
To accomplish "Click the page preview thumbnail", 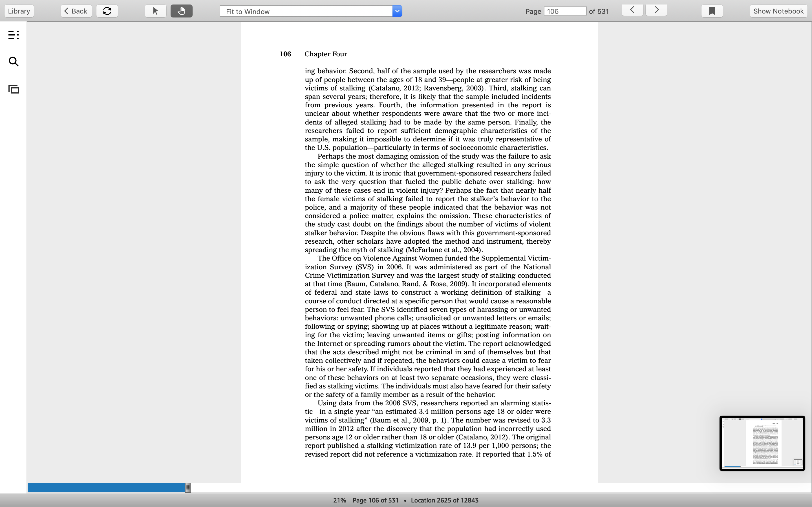I will click(x=762, y=443).
